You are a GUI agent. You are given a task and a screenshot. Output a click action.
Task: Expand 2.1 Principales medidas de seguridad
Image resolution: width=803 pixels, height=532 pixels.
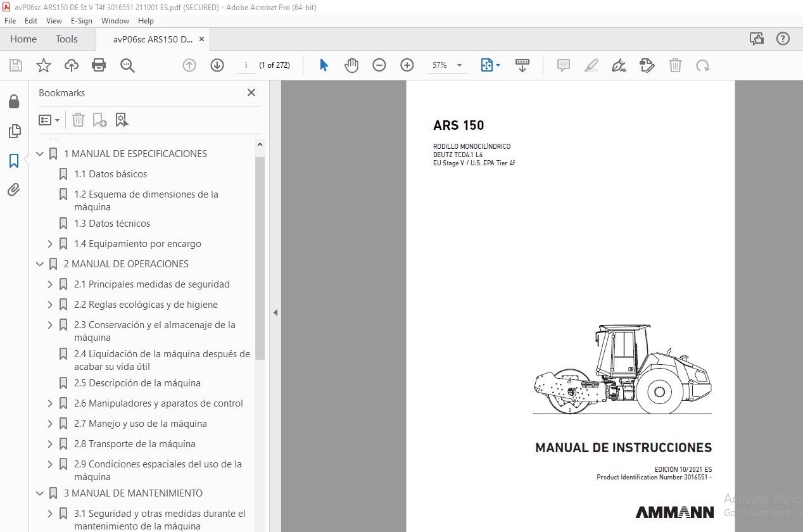coord(50,284)
